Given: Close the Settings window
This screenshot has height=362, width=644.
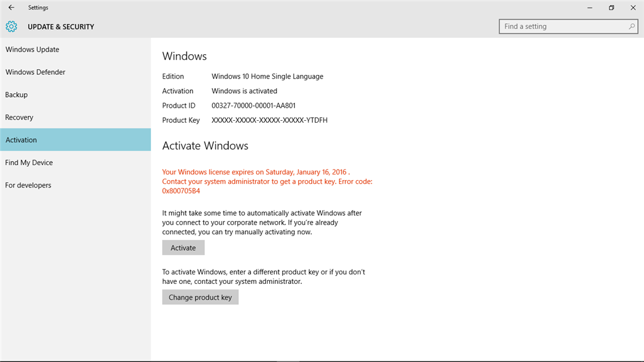Looking at the screenshot, I should pyautogui.click(x=633, y=8).
